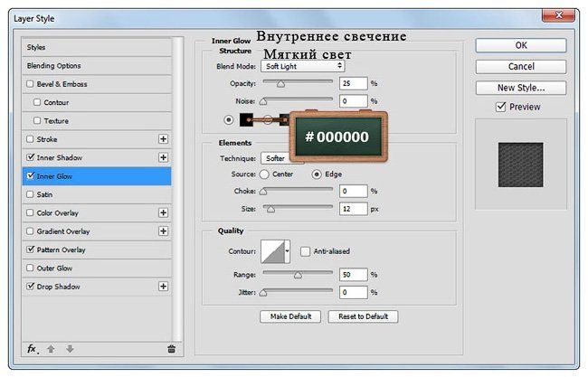Click the Opacity slider handle
This screenshot has height=377, width=588.
click(280, 84)
